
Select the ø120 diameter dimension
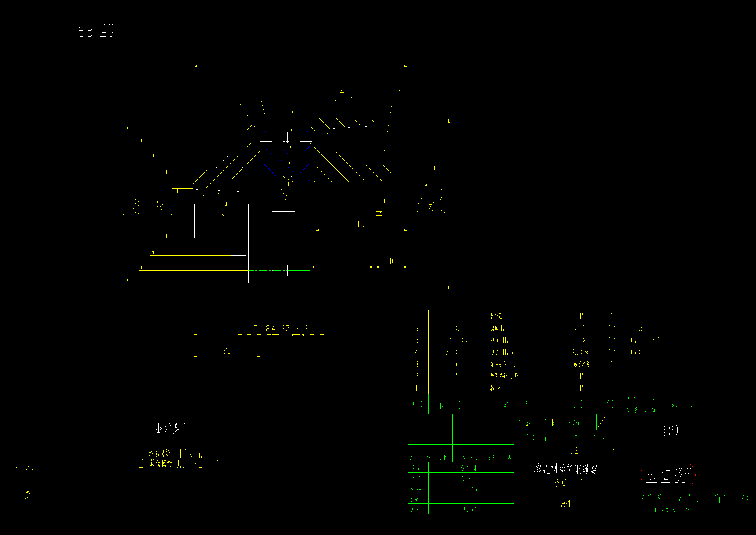148,207
